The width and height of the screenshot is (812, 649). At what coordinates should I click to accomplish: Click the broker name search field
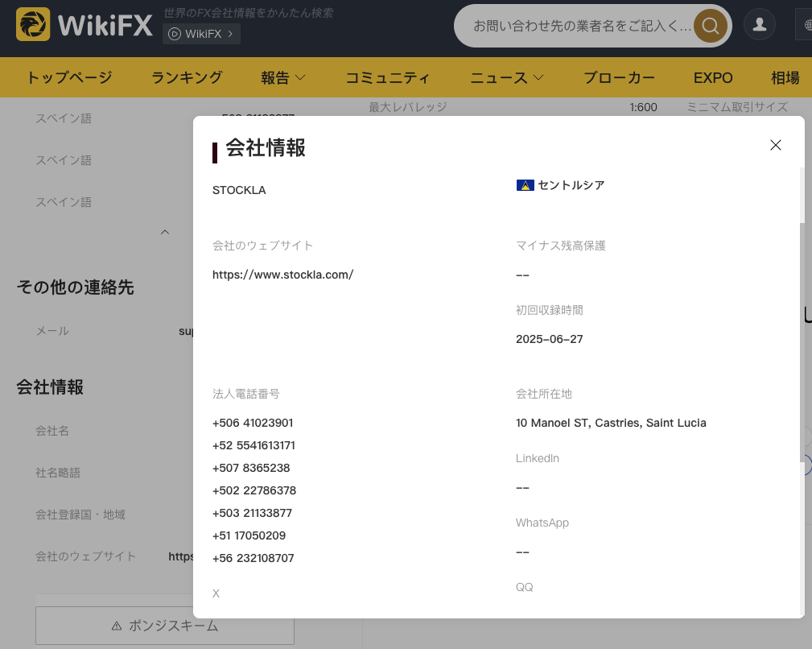tap(582, 26)
